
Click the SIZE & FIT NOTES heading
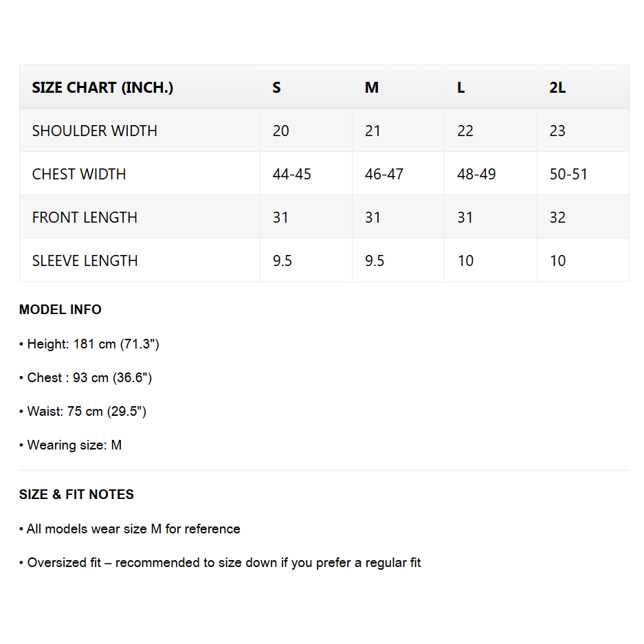point(76,494)
